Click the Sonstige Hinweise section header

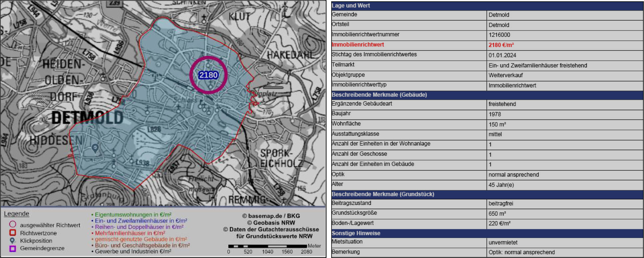(487, 233)
